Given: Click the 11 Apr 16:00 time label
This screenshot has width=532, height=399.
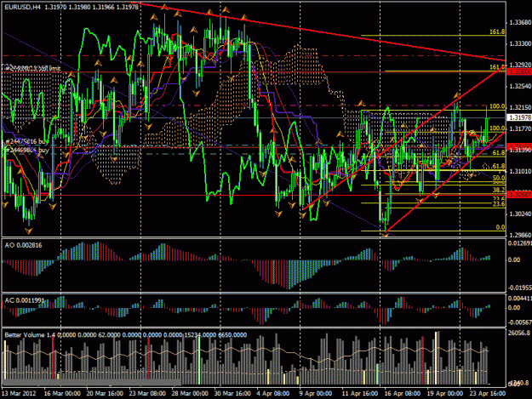Looking at the screenshot, I should click(360, 393).
